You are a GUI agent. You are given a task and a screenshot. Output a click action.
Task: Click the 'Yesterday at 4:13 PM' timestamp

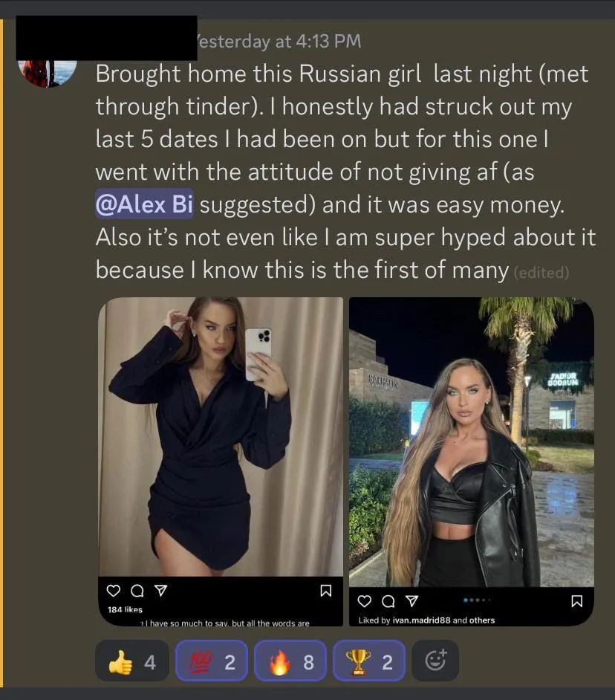point(279,42)
